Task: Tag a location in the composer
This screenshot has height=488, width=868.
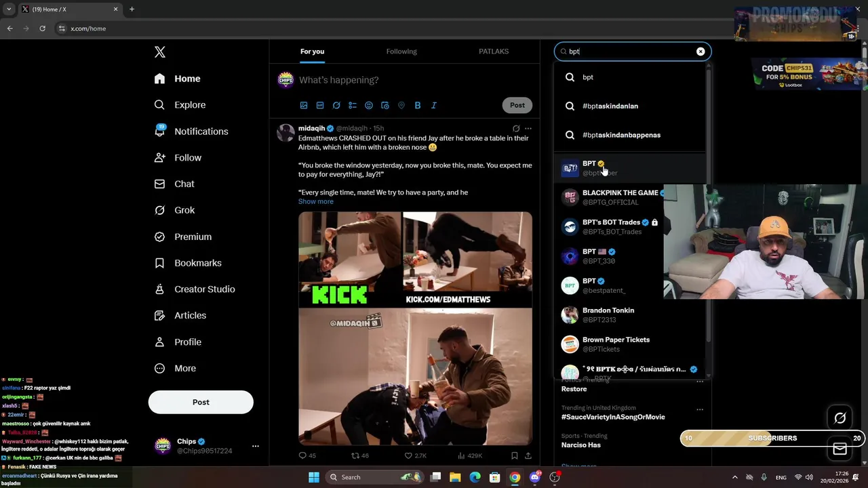Action: (401, 105)
